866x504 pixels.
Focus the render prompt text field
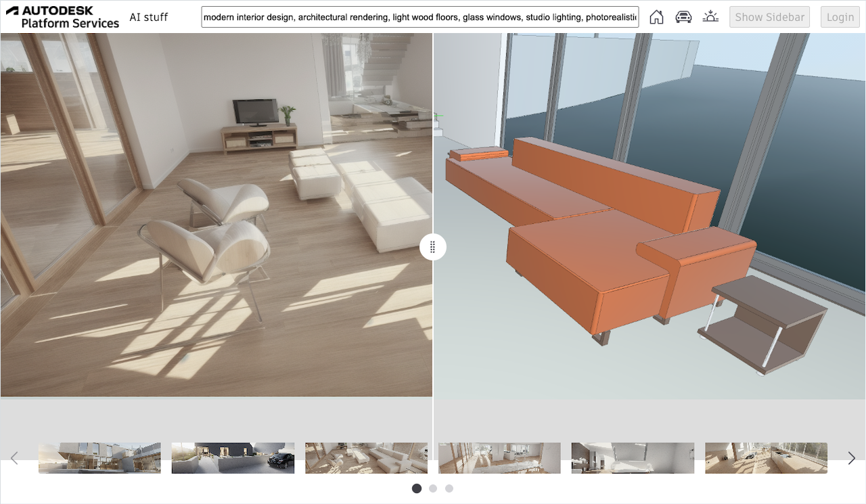[x=419, y=18]
